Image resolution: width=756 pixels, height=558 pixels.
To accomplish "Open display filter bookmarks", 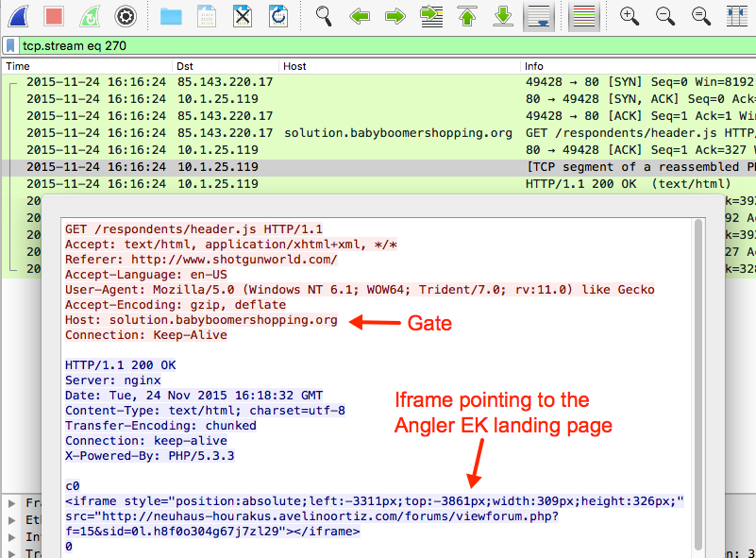I will click(10, 46).
